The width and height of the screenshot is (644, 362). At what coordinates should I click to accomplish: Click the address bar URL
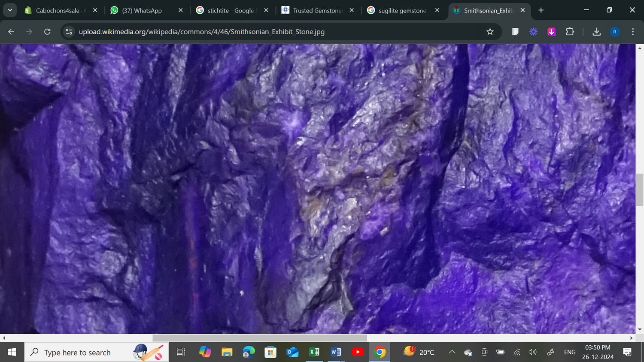pos(202,32)
